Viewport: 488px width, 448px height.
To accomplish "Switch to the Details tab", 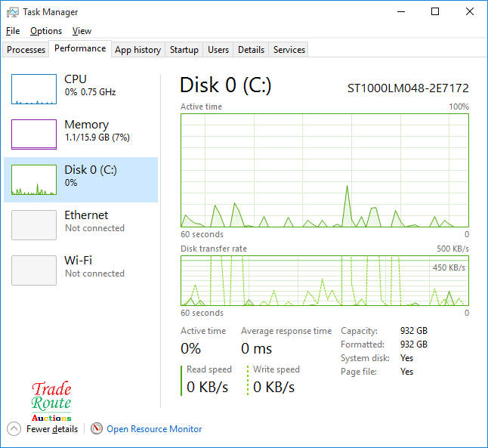I will click(x=251, y=50).
